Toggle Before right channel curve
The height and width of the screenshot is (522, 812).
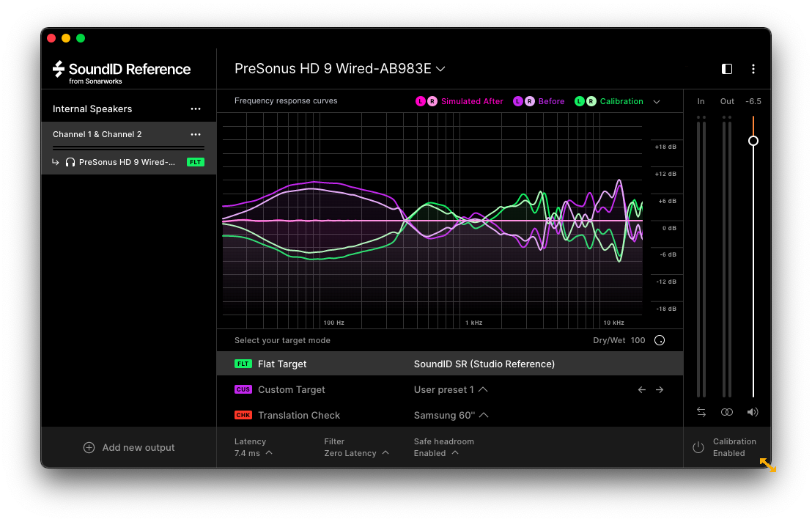click(x=529, y=101)
